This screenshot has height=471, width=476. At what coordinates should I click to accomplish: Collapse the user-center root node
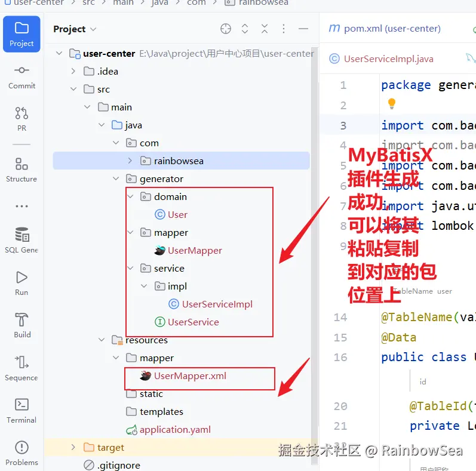[x=59, y=53]
